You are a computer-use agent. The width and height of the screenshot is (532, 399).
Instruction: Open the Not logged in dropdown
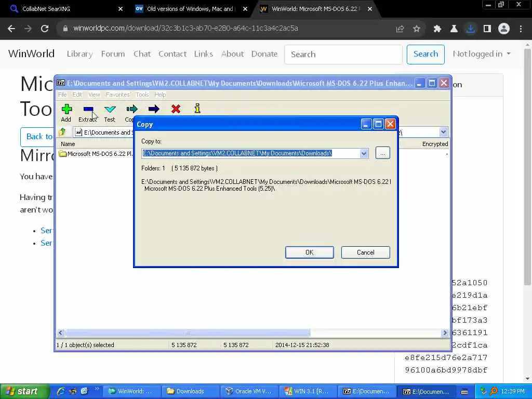(x=482, y=54)
